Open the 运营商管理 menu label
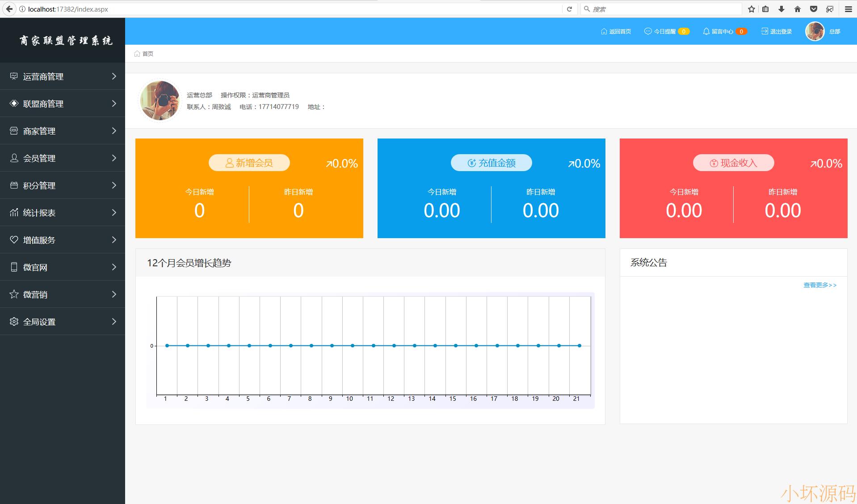Image resolution: width=857 pixels, height=504 pixels. point(43,77)
